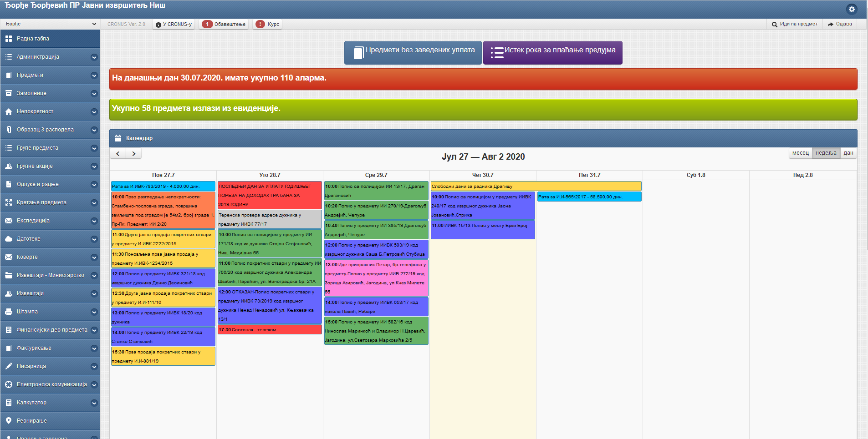Click the Штампа printer icon
The image size is (868, 439).
9,312
